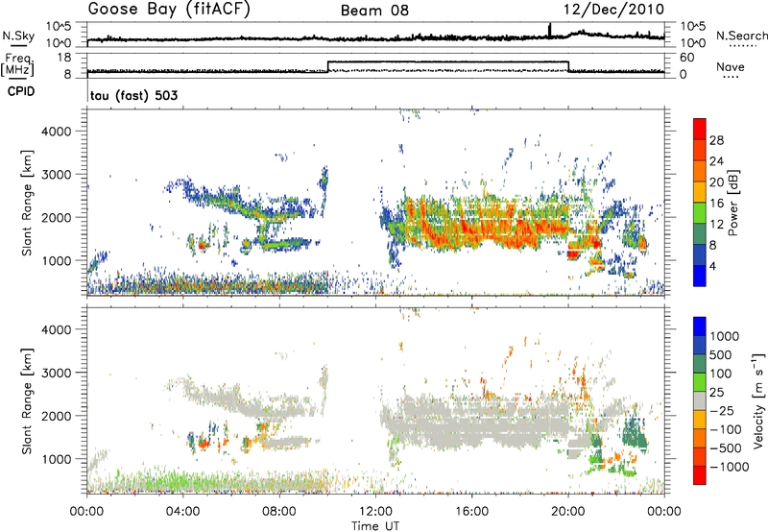The width and height of the screenshot is (768, 532).
Task: Click the red top segment of the Power color bar
Action: 700,129
